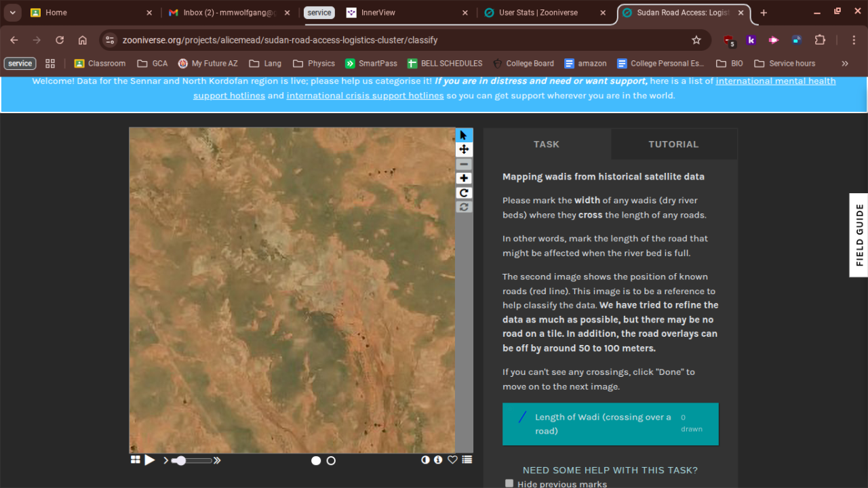Zoom out of the satellite image

tap(464, 164)
